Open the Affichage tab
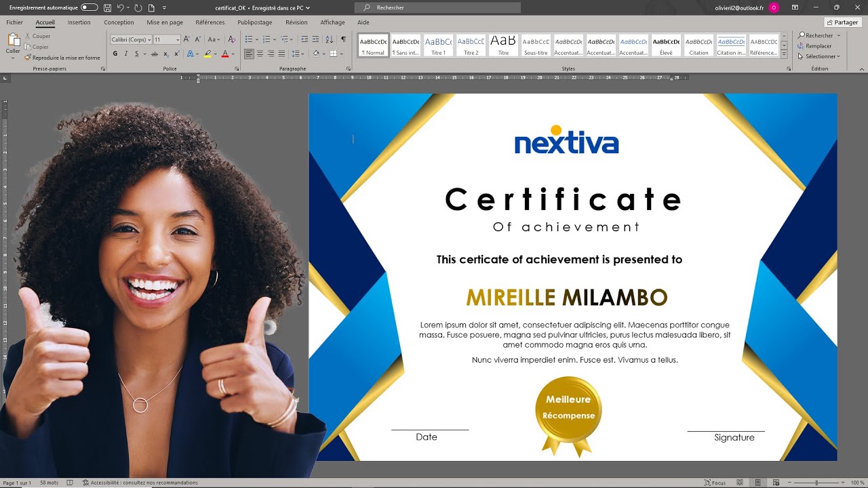The width and height of the screenshot is (868, 488). [332, 22]
